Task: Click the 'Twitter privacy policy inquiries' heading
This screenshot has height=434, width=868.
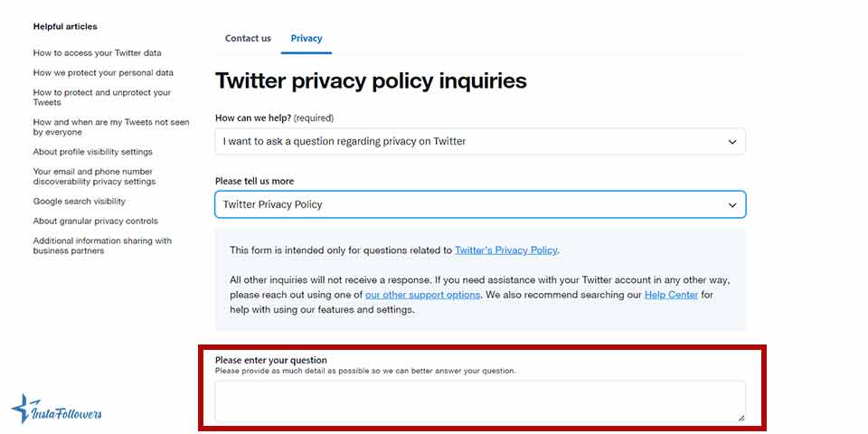Action: click(x=371, y=80)
